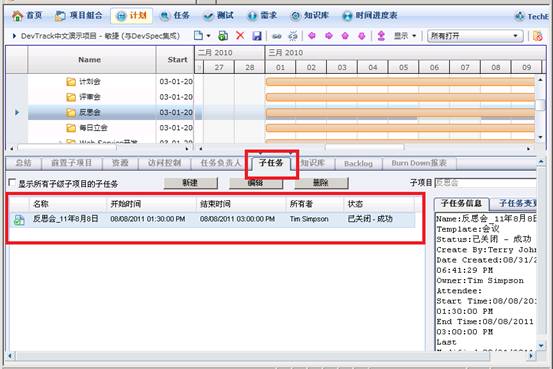The height and width of the screenshot is (369, 553).
Task: Sort by 名称 column header
Action: click(67, 204)
